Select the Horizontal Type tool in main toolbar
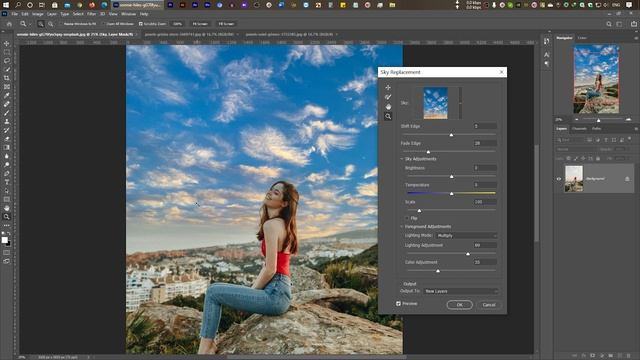 coord(7,182)
